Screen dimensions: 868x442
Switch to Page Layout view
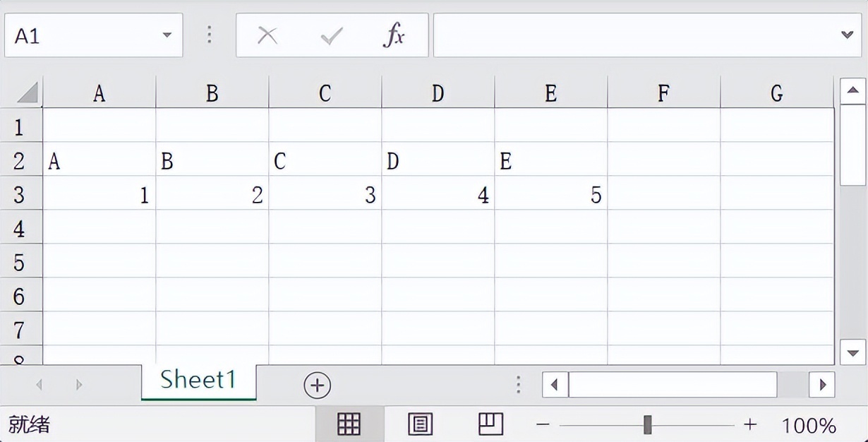(421, 424)
